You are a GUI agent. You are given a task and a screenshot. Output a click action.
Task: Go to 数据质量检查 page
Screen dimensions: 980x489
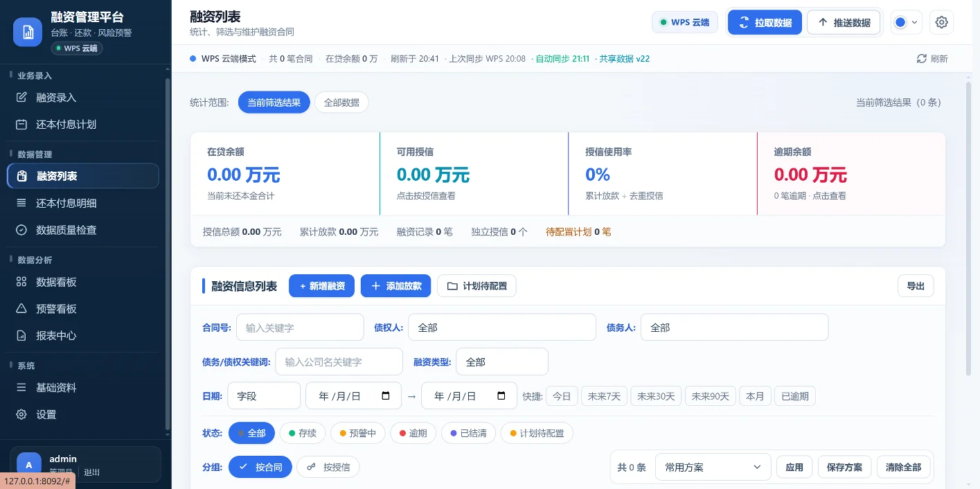(83, 230)
